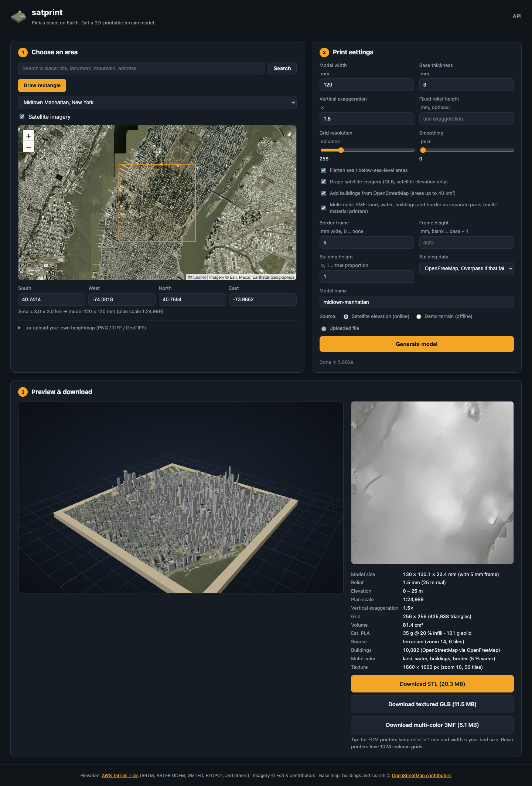Image resolution: width=532 pixels, height=786 pixels.
Task: Click the '1:24,989' plan scale value
Action: [x=413, y=599]
